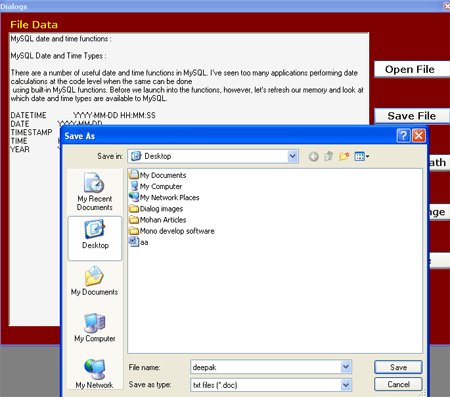This screenshot has height=397, width=450.
Task: Expand the Save as type dropdown
Action: pyautogui.click(x=346, y=385)
